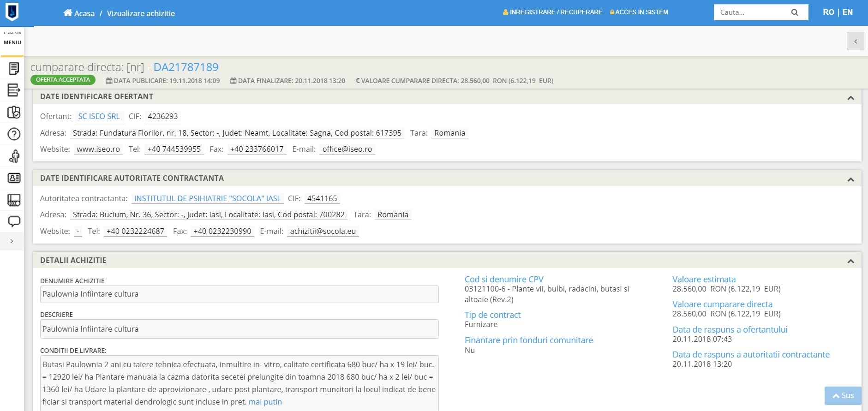
Task: Open the MENIU sidebar menu
Action: pyautogui.click(x=12, y=42)
